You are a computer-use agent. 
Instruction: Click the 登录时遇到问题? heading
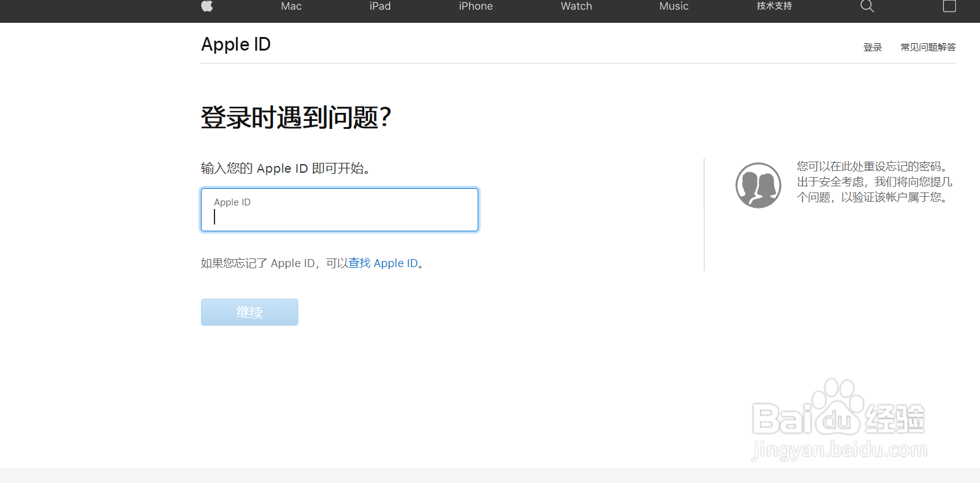pyautogui.click(x=296, y=117)
